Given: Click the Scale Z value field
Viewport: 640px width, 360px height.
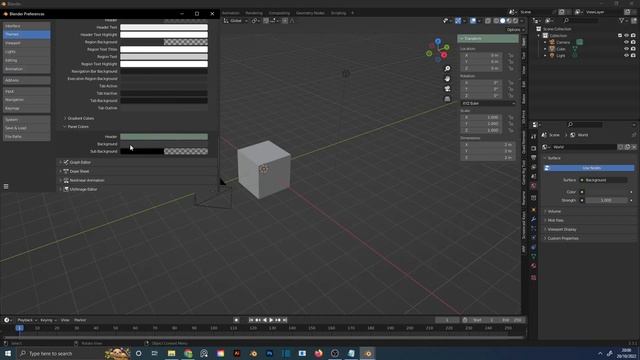Looking at the screenshot, I should (x=481, y=130).
